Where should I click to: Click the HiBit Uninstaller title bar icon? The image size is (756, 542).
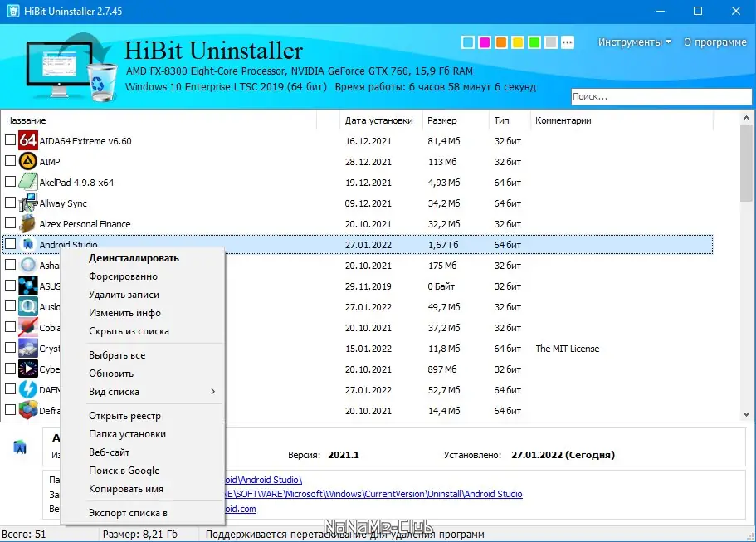[13, 11]
